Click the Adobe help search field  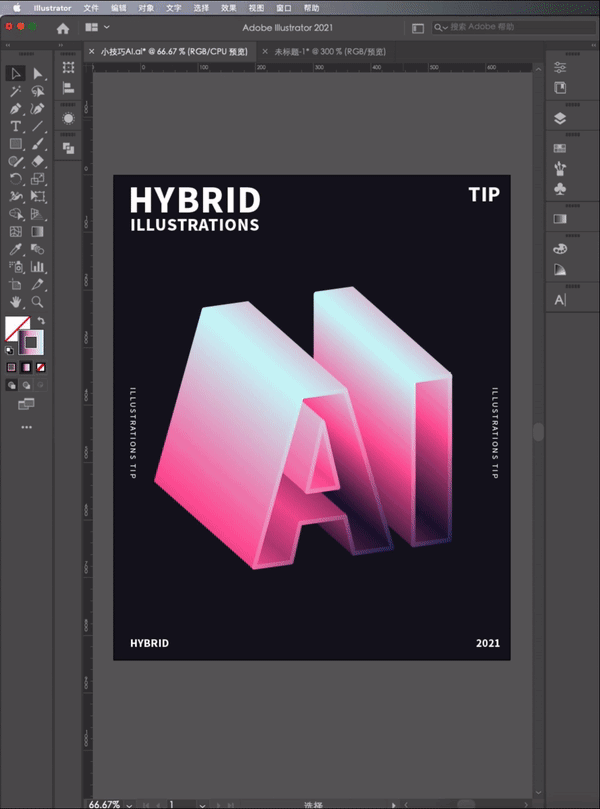[x=514, y=27]
